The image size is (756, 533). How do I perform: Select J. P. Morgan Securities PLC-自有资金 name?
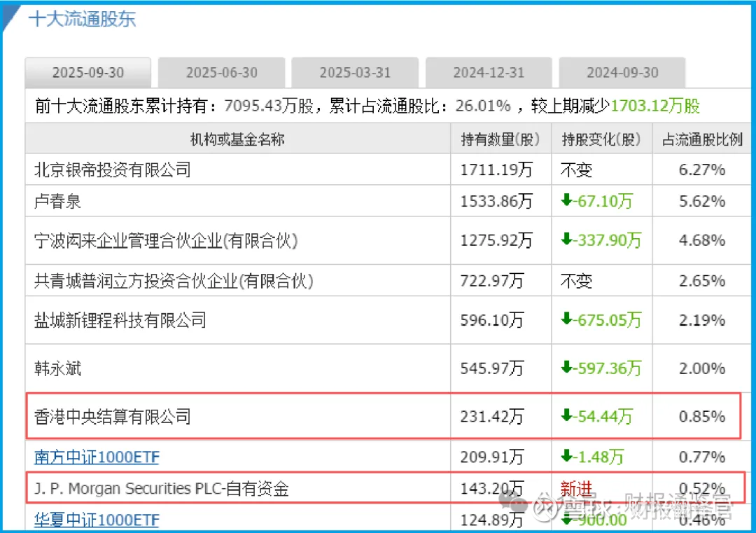tap(162, 489)
